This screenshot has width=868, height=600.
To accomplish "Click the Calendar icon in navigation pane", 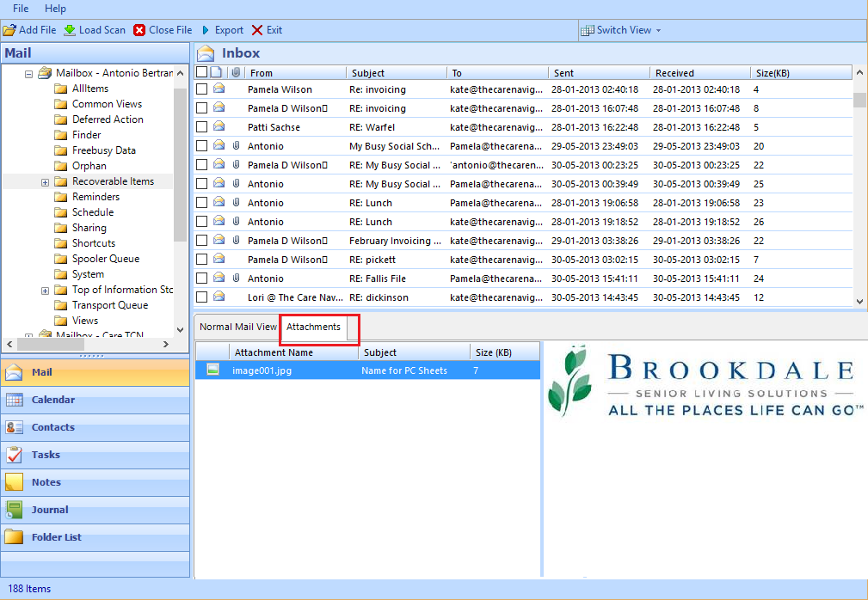I will [x=14, y=400].
